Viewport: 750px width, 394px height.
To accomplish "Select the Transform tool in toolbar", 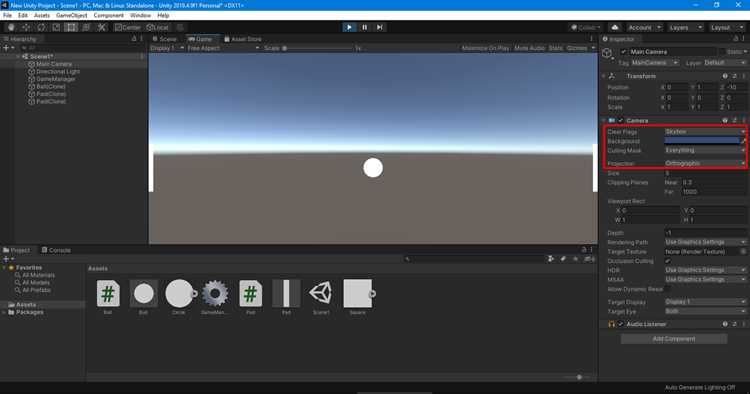I will (87, 27).
